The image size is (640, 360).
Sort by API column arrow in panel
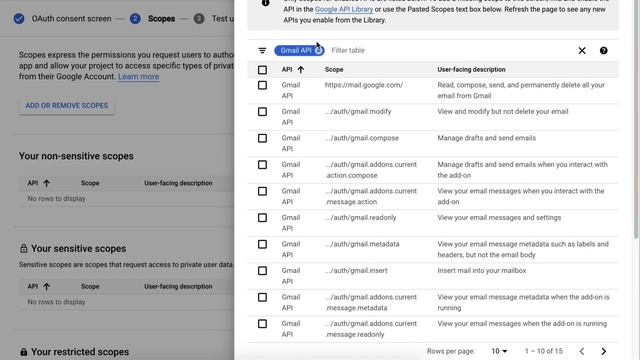(x=301, y=70)
